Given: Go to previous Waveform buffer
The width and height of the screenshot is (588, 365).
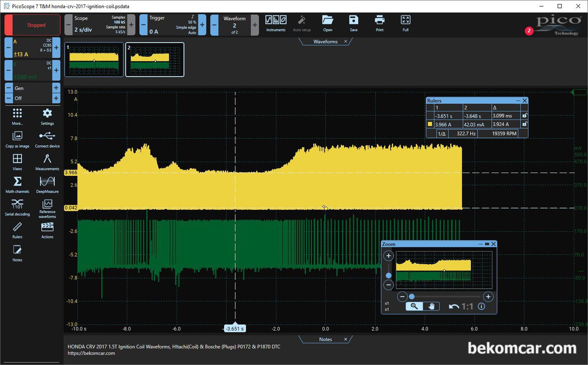Looking at the screenshot, I should coord(215,25).
